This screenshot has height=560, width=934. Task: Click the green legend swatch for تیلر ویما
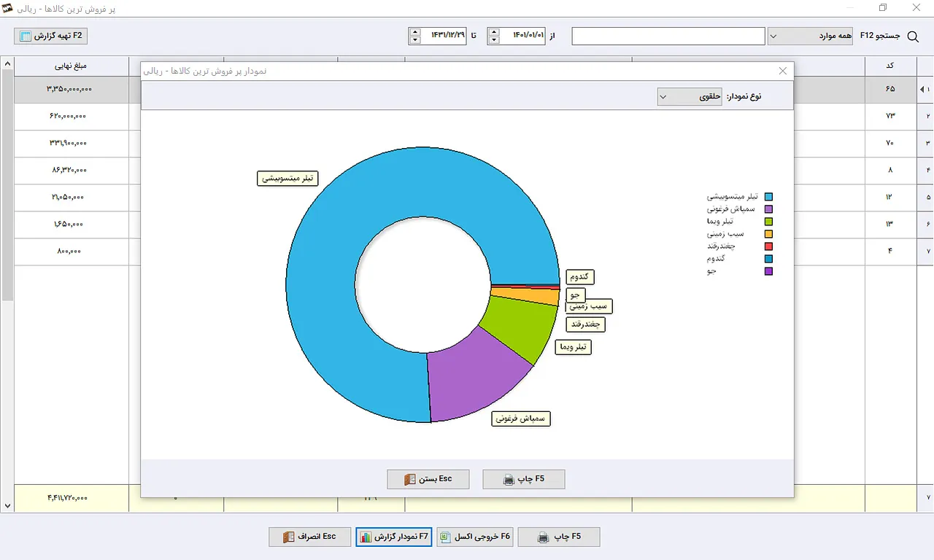[768, 222]
